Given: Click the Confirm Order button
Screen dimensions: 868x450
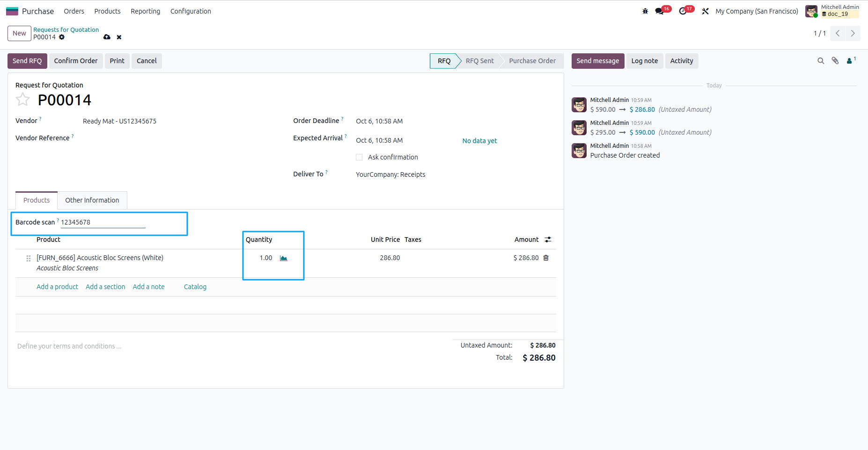Looking at the screenshot, I should [76, 61].
